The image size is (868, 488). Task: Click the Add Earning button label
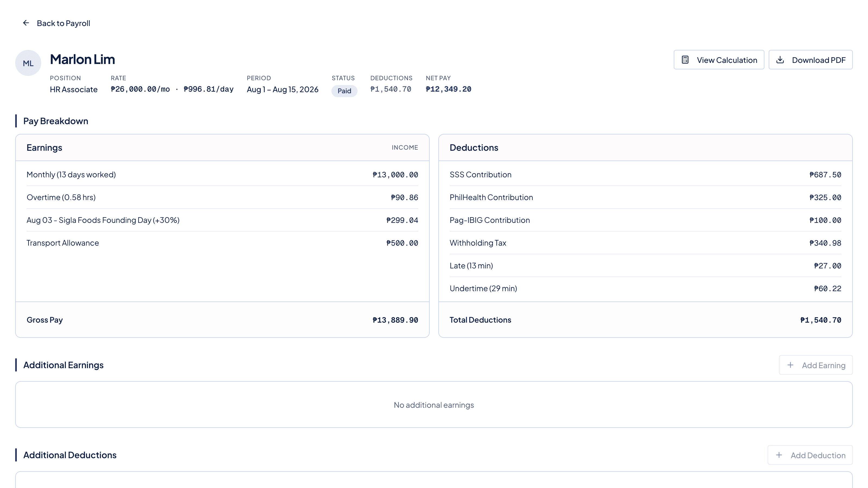[824, 365]
